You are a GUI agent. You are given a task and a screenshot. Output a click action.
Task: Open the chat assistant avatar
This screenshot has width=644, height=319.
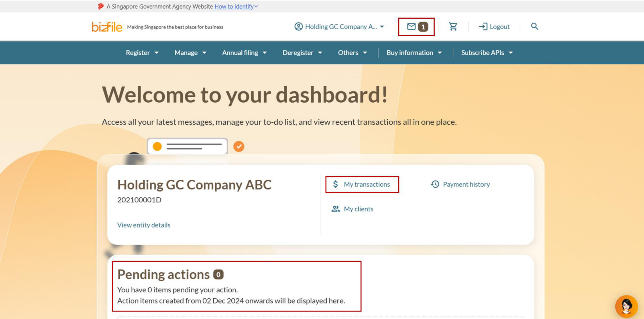tap(626, 306)
